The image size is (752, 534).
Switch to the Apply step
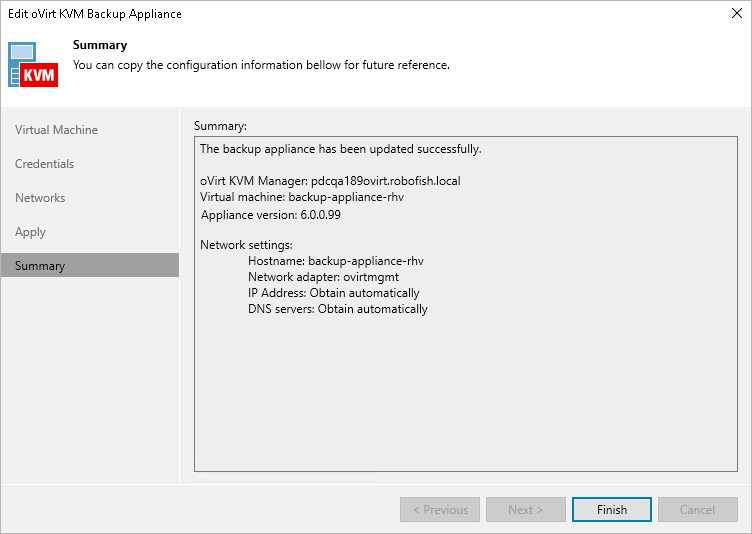point(30,232)
